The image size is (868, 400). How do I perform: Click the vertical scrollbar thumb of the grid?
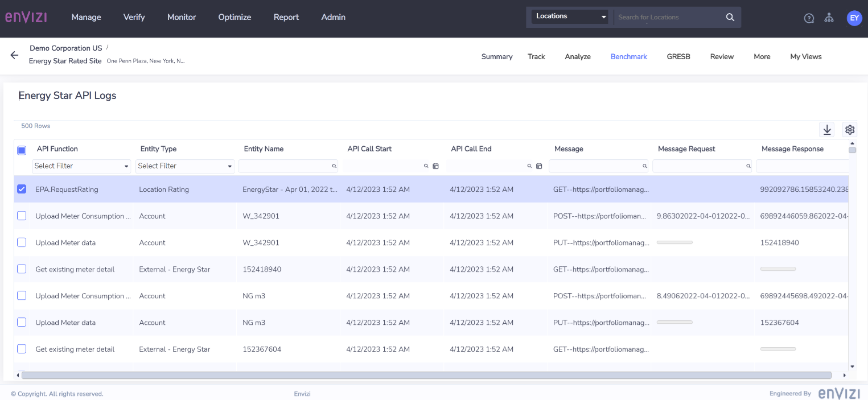[x=852, y=150]
